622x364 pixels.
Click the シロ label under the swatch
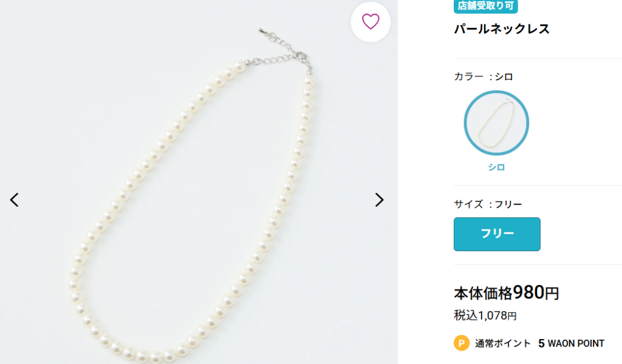496,167
